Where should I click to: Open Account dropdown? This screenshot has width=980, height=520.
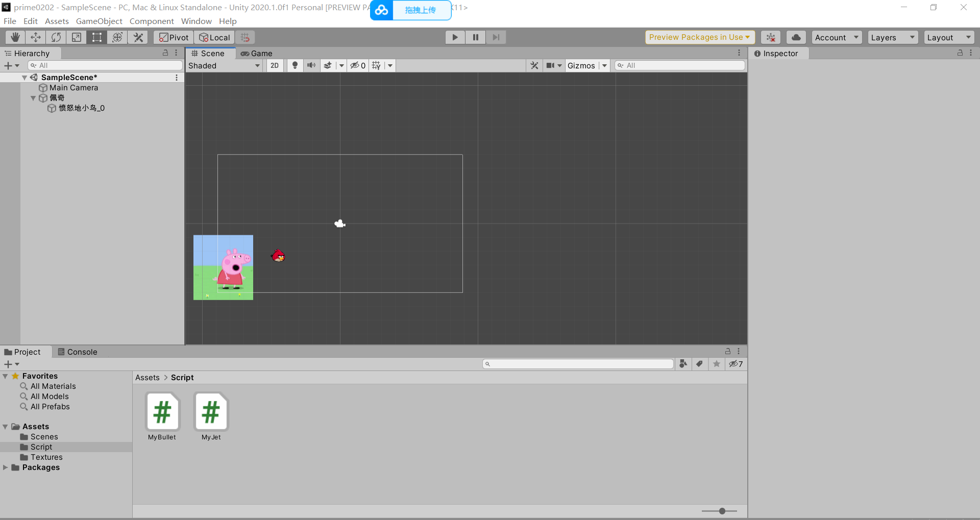coord(837,37)
